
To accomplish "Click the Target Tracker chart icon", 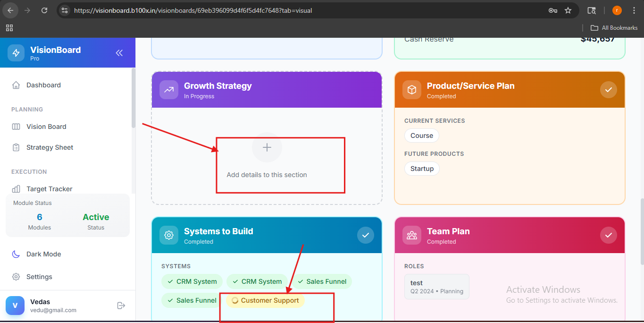I will point(16,189).
